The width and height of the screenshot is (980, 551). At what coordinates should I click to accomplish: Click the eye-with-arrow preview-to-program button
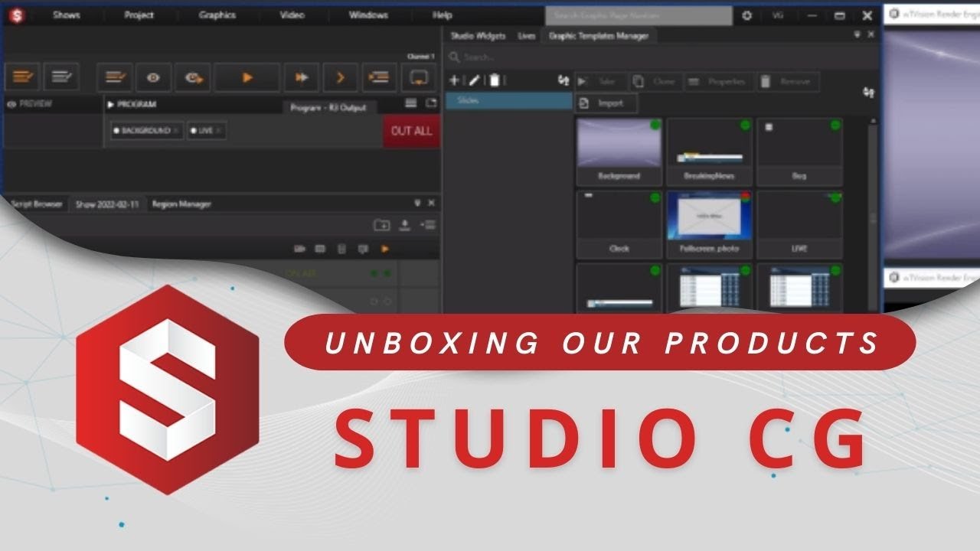193,77
